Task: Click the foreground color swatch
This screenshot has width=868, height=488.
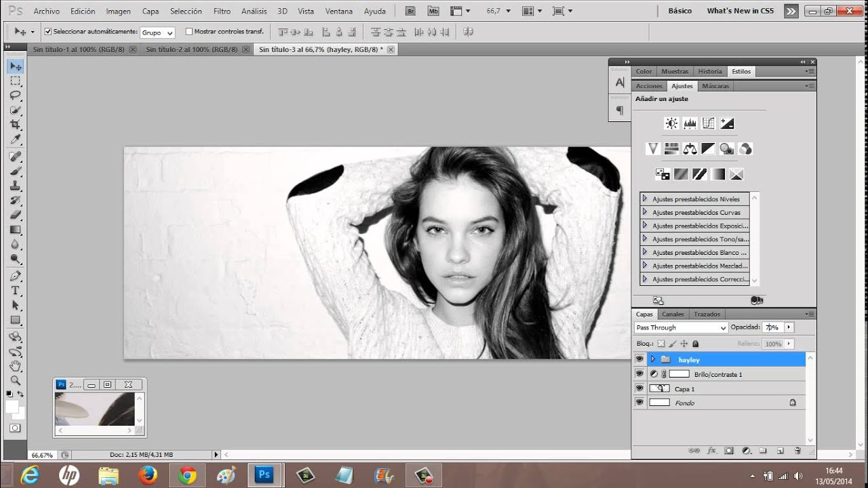Action: click(12, 407)
